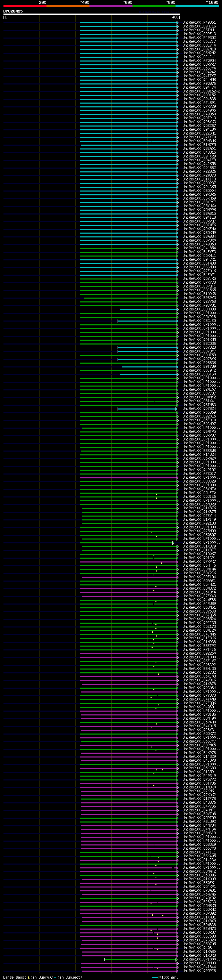222x980 pixels.
Task: Click hit label UniRef100_B9FCX1
Action: pos(199,259)
